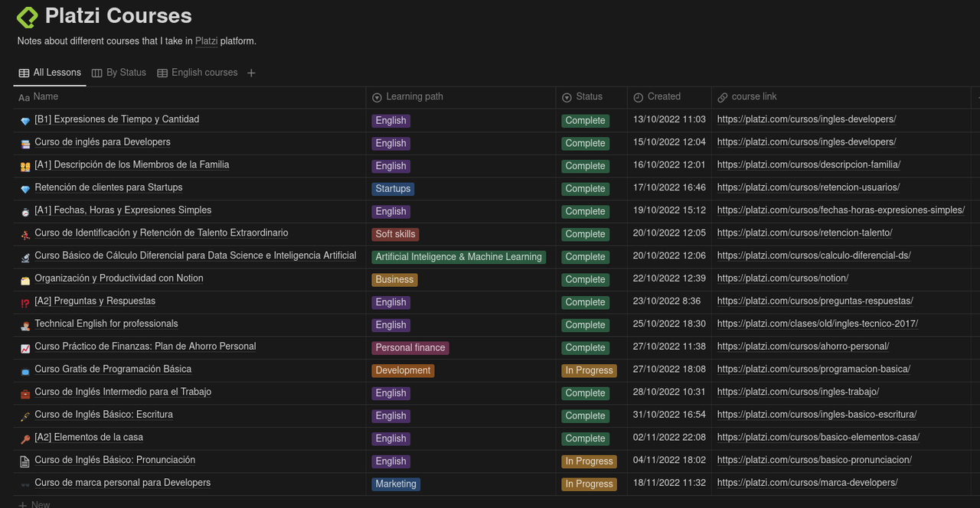Open the Status column header menu
Viewport: 980px width, 508px height.
pyautogui.click(x=592, y=97)
